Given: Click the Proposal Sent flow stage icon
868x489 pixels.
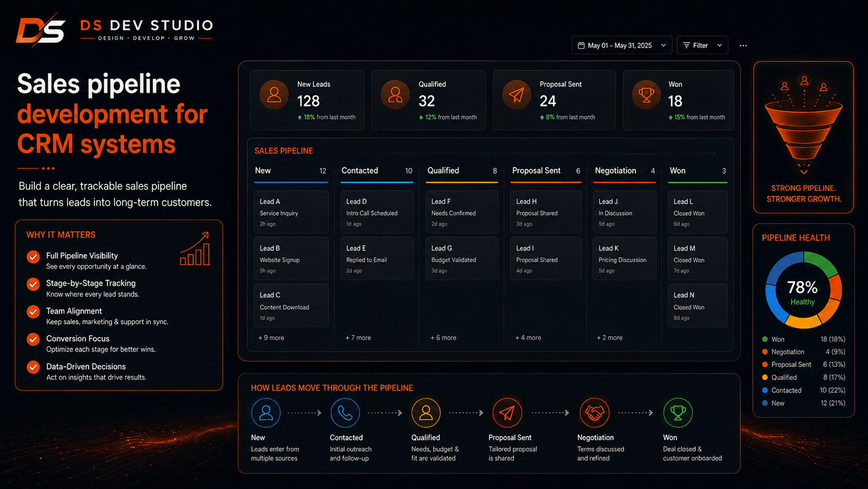Looking at the screenshot, I should 507,413.
